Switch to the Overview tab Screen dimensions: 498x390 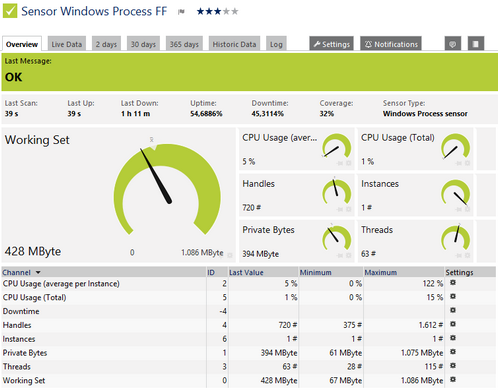click(22, 44)
